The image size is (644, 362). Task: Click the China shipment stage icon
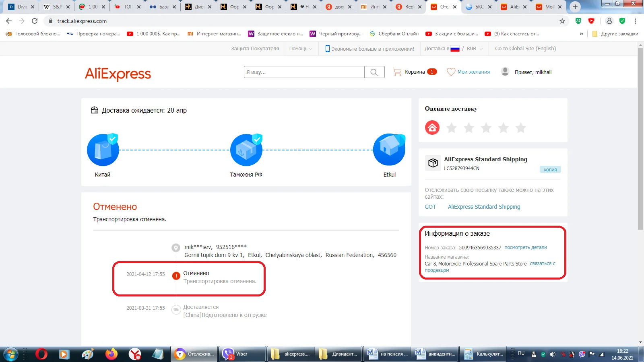[103, 150]
